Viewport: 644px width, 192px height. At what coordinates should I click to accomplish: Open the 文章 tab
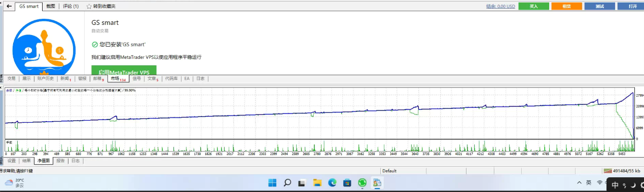[153, 79]
